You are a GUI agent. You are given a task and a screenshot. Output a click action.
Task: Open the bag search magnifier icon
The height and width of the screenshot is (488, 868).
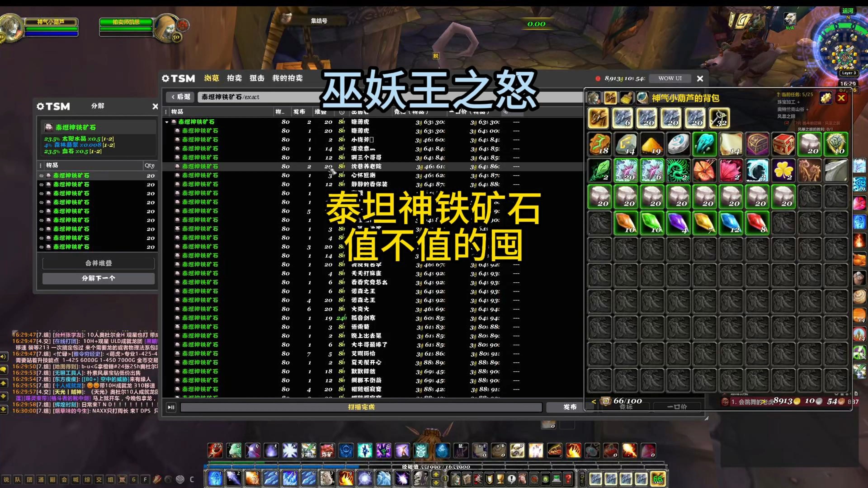(x=642, y=98)
